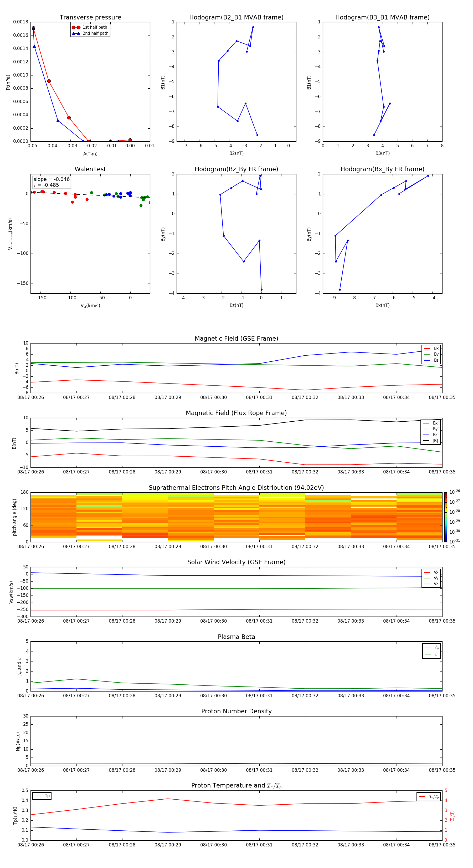Click the "Hodogram(B3_B1 MVAB frame)" title
The image size is (473, 868).
tap(382, 18)
